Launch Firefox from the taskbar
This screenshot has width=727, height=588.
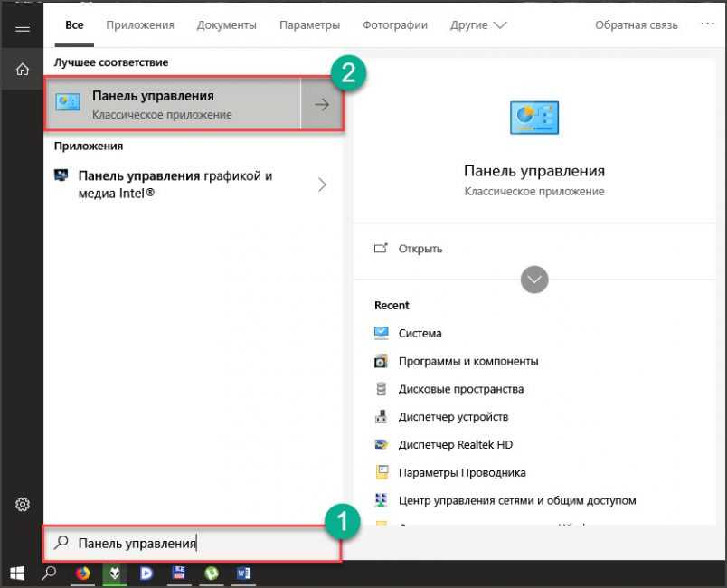[82, 574]
